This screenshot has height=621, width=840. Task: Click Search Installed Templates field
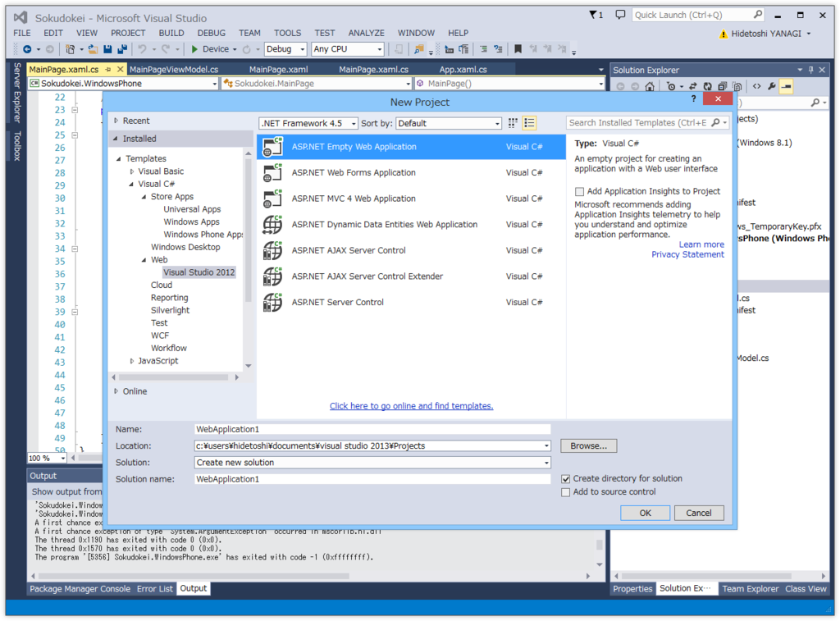(x=639, y=123)
